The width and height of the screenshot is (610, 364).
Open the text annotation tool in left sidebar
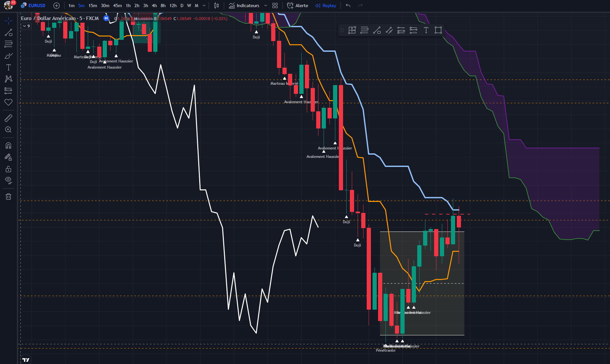8,67
